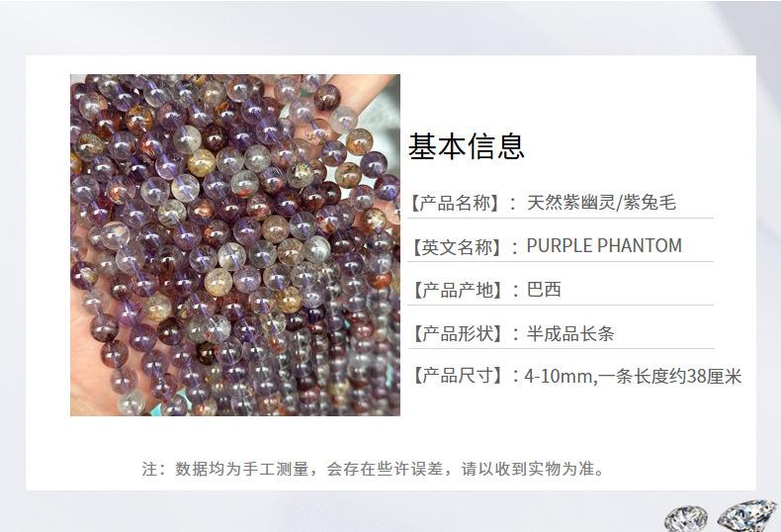Click the 基本信息 heading

pos(467,146)
